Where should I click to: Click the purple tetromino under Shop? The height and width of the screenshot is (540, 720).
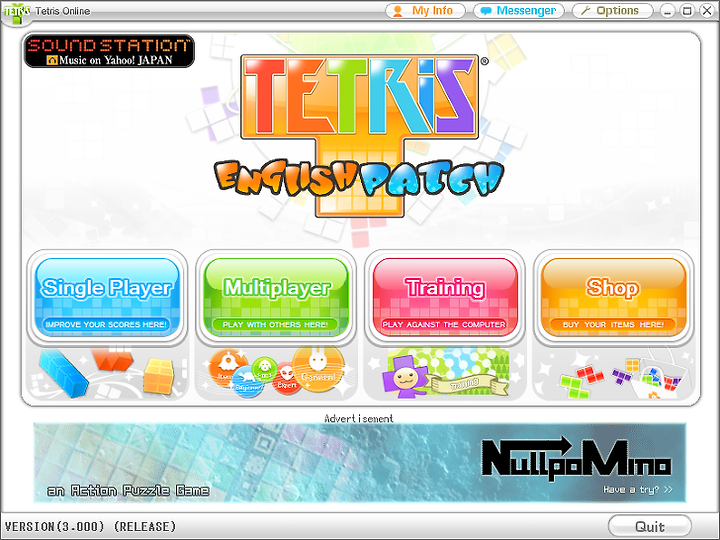click(x=622, y=377)
